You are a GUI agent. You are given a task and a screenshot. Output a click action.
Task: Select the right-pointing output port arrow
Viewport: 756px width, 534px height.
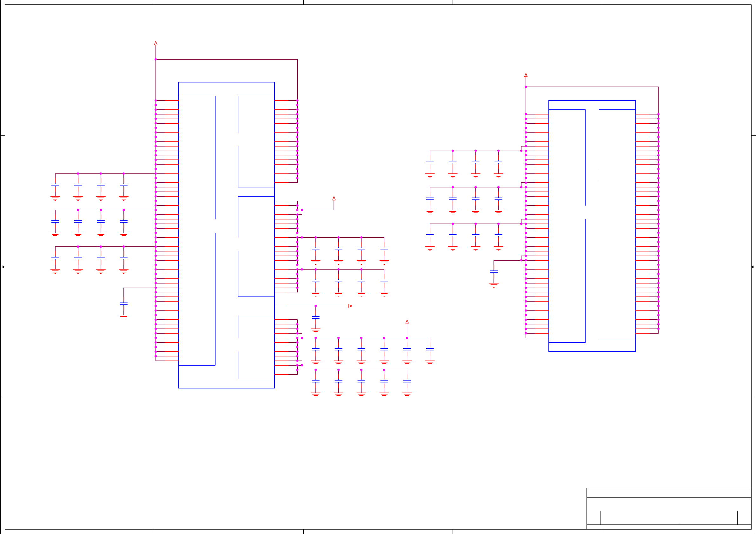(350, 306)
